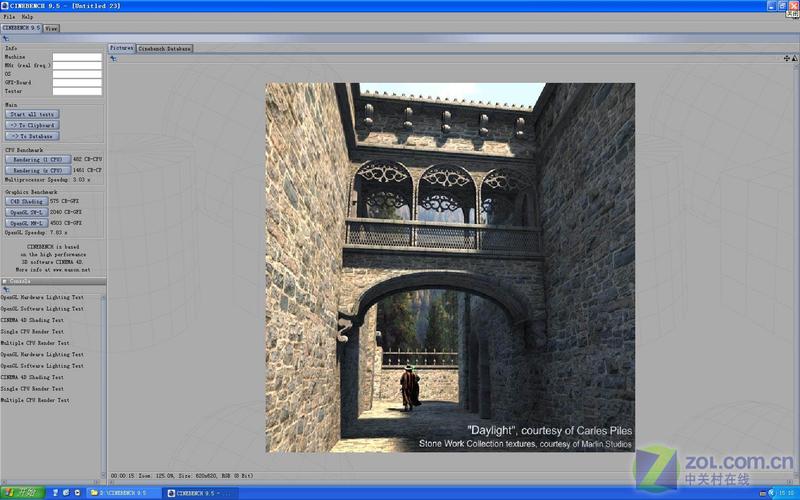Click the '1461 CB-CPU' multi CPU result

click(87, 170)
